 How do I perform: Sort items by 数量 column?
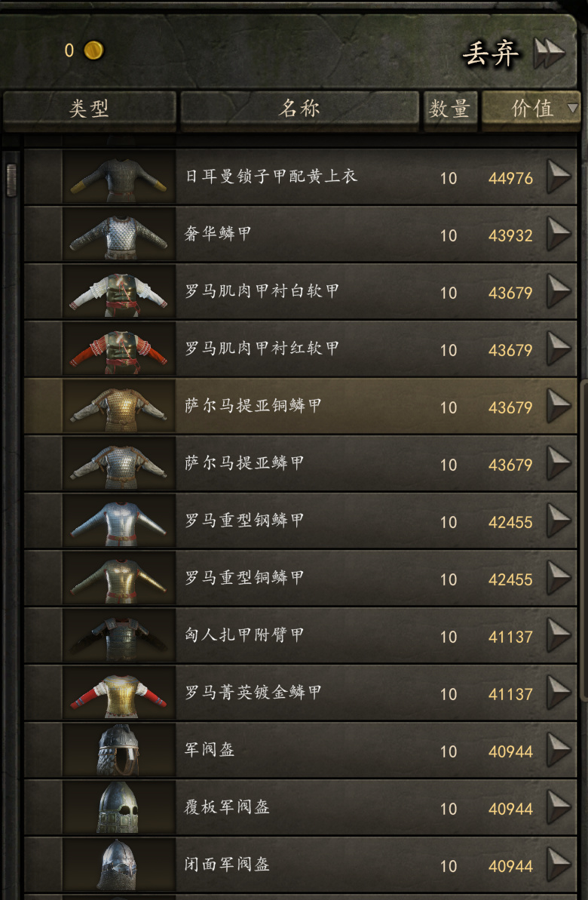tap(450, 109)
